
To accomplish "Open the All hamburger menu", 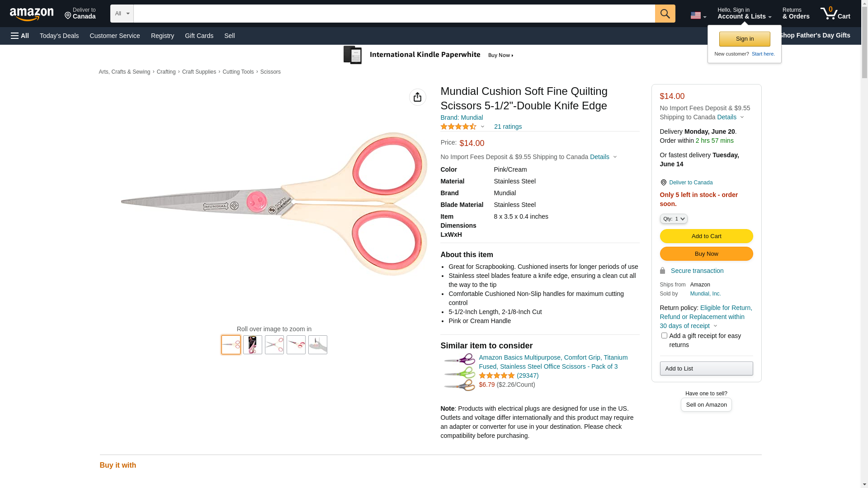I will (x=20, y=36).
